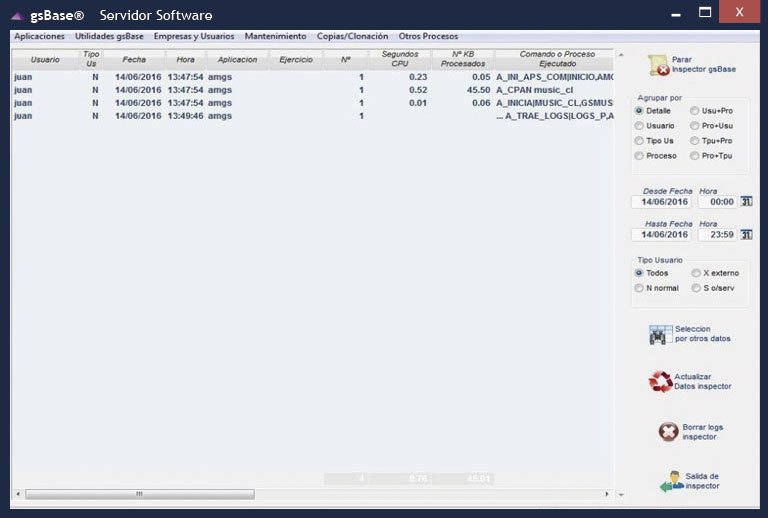This screenshot has height=518, width=768.
Task: Click the Fecha column header
Action: [x=134, y=59]
